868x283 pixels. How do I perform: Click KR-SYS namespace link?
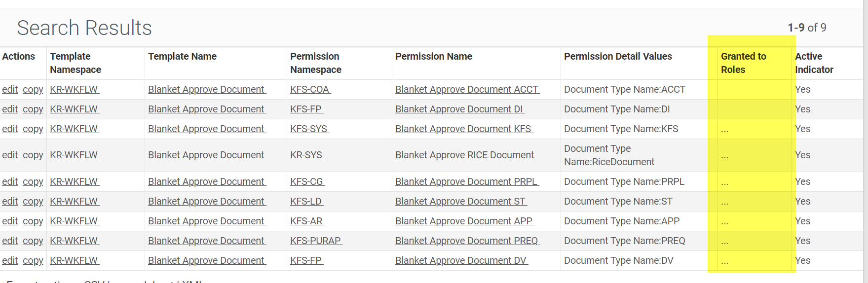(x=307, y=155)
